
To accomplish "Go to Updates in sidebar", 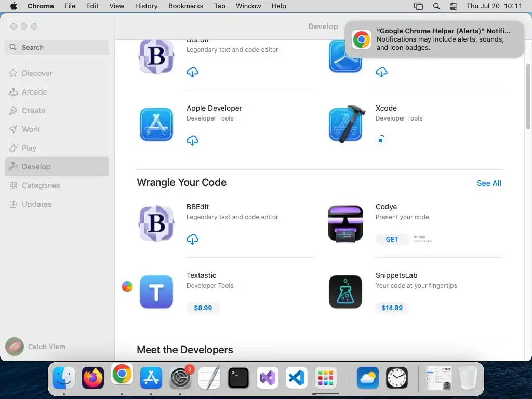I will (x=57, y=204).
